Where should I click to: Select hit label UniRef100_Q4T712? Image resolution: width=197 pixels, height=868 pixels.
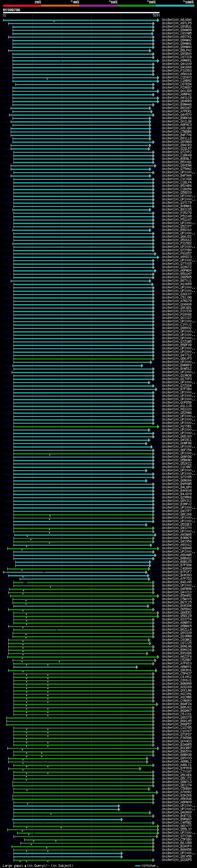pos(177,356)
